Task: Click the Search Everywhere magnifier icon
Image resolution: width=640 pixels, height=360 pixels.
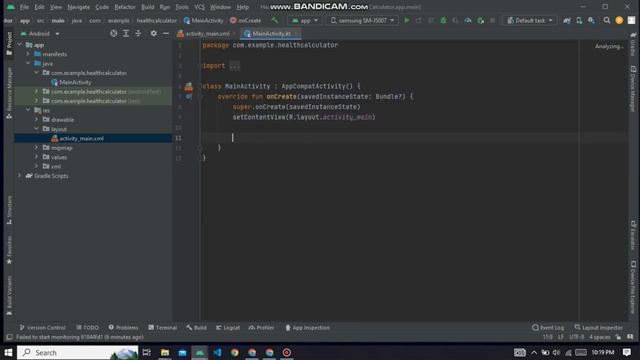Action: 607,20
